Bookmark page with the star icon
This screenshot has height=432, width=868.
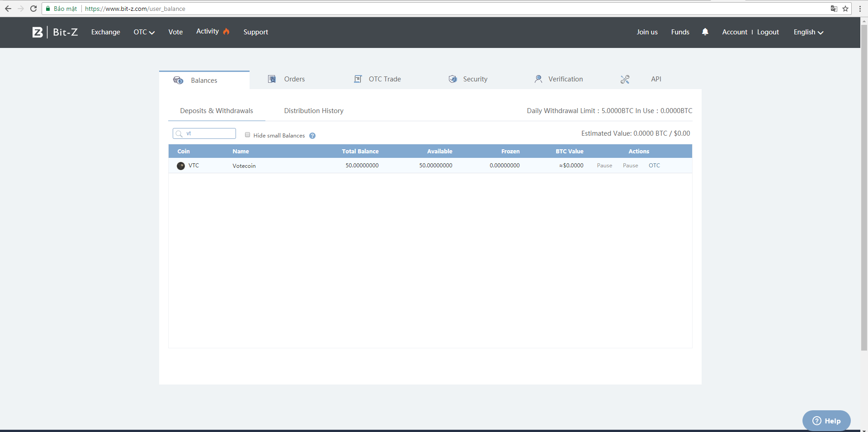tap(845, 9)
